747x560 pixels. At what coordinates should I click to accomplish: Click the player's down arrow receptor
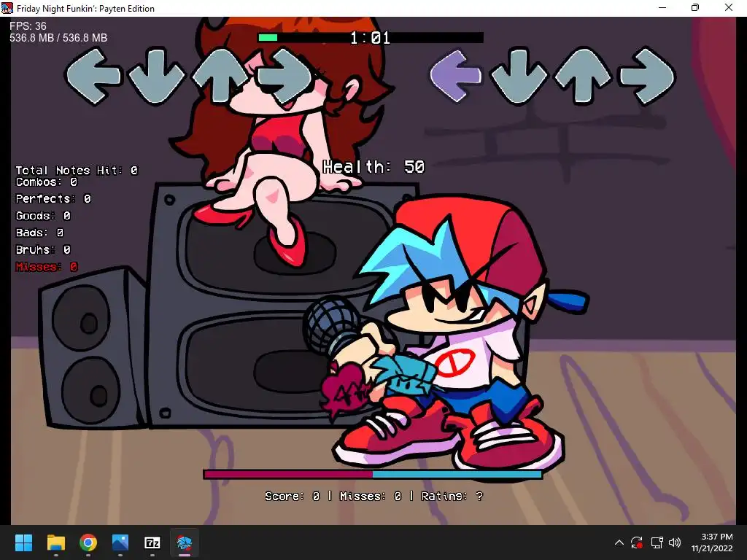519,76
